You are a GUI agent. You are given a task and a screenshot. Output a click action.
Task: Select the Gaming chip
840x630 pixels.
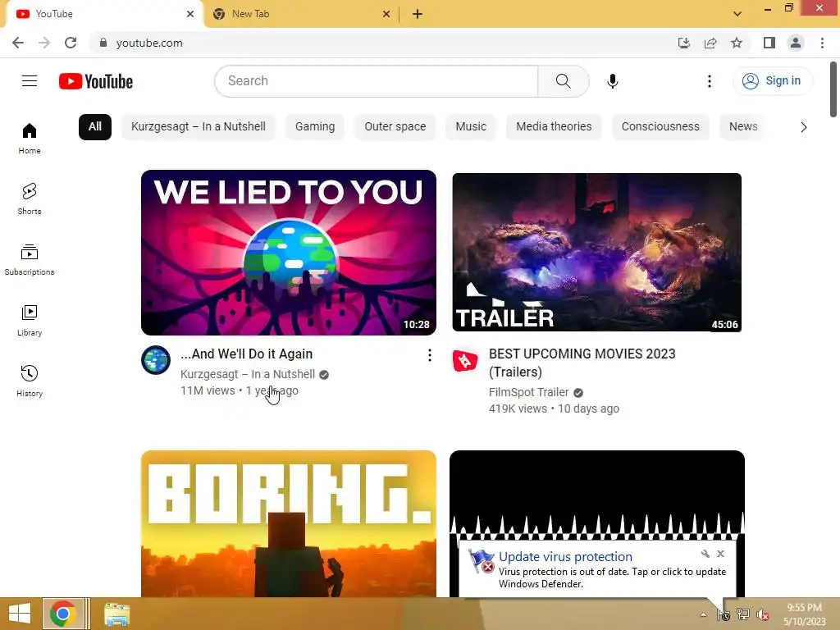(315, 127)
